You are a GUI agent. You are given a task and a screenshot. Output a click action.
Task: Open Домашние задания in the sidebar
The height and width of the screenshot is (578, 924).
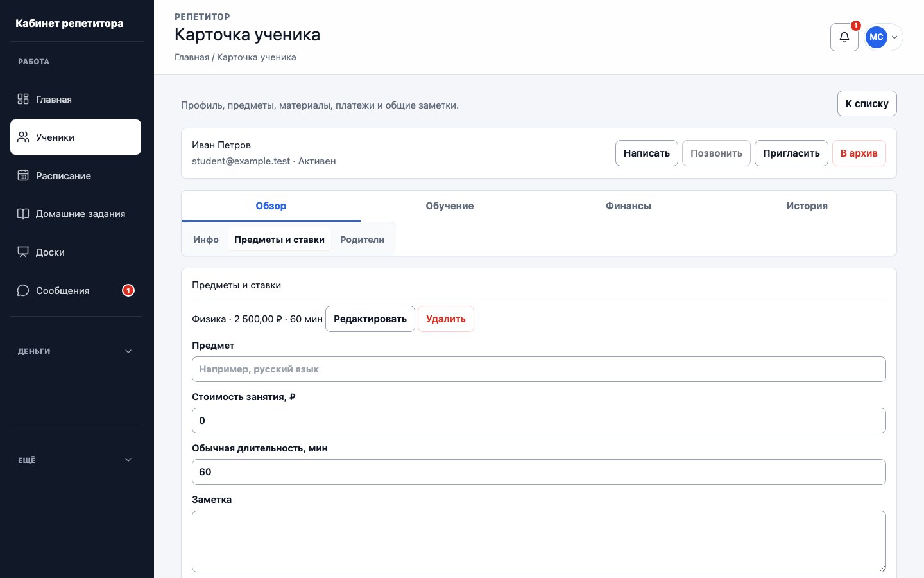76,214
